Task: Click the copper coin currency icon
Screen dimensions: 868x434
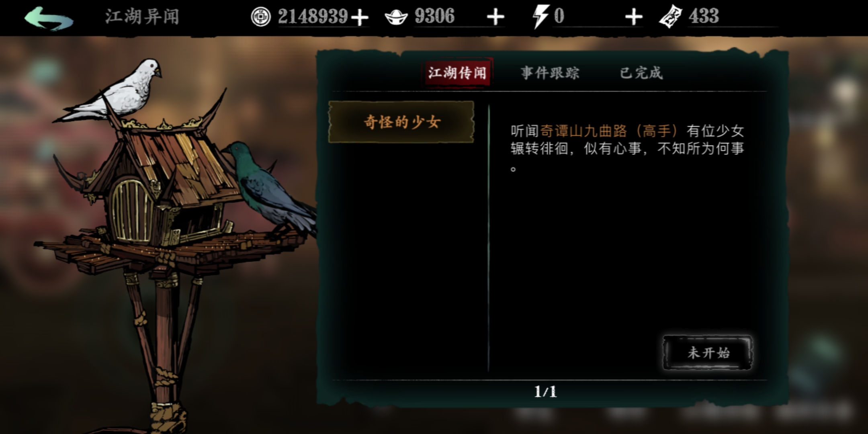Action: click(260, 17)
